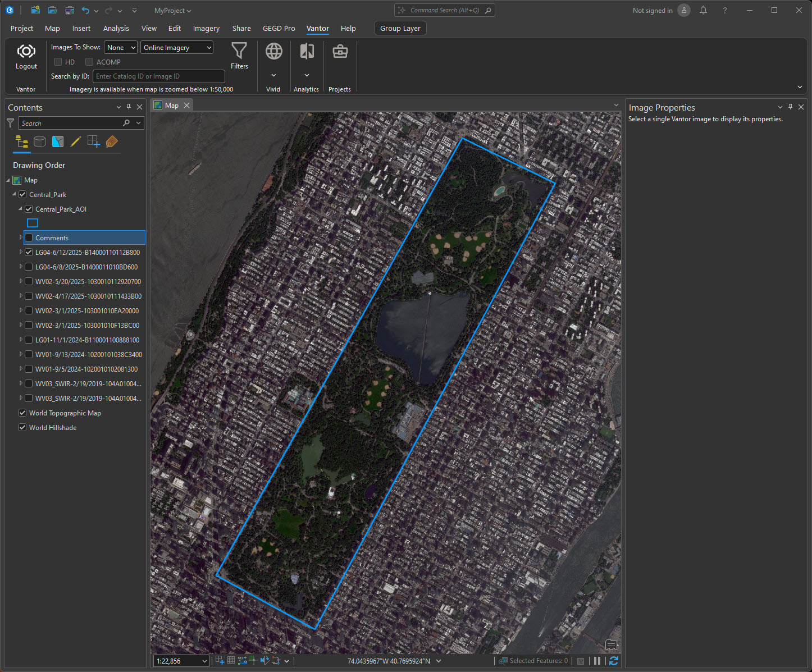The height and width of the screenshot is (672, 812).
Task: Open the Imagery ribbon tab
Action: [x=206, y=28]
